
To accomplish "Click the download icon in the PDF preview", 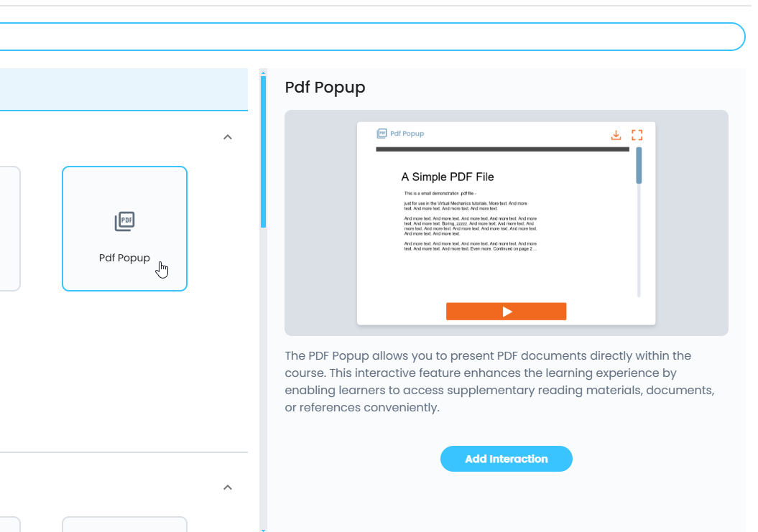I will point(616,135).
